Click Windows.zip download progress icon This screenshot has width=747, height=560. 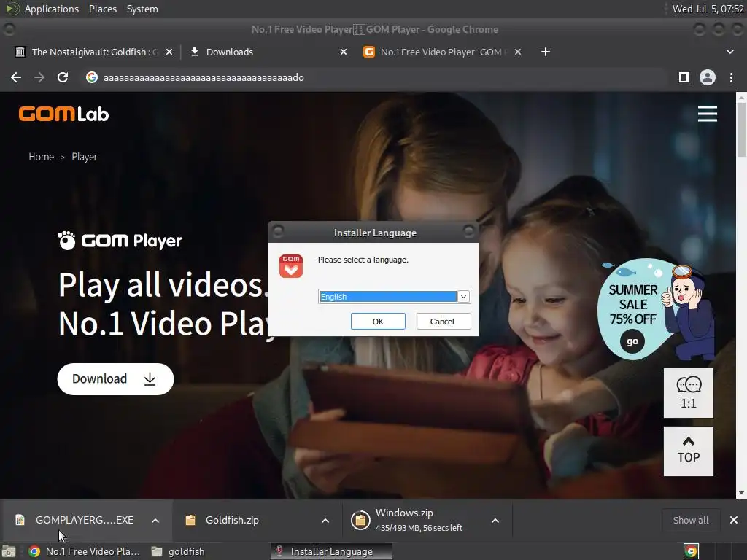(x=360, y=520)
